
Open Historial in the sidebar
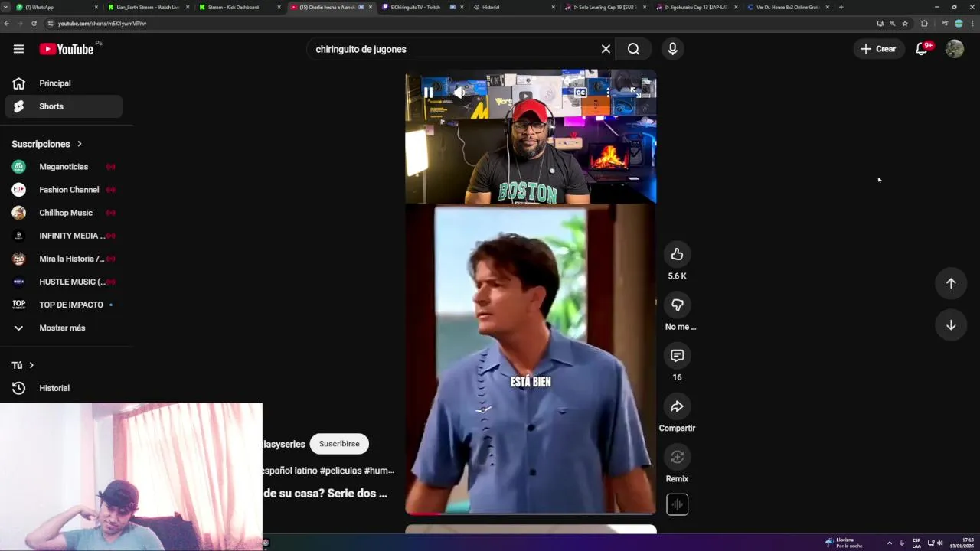pos(64,388)
